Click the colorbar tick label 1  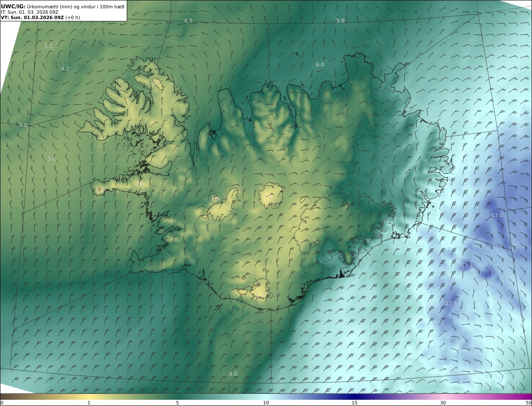(89, 403)
